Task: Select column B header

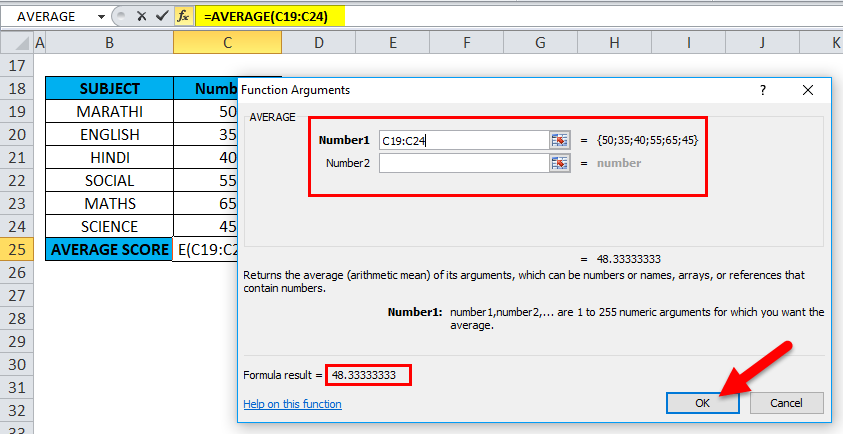Action: pyautogui.click(x=109, y=42)
